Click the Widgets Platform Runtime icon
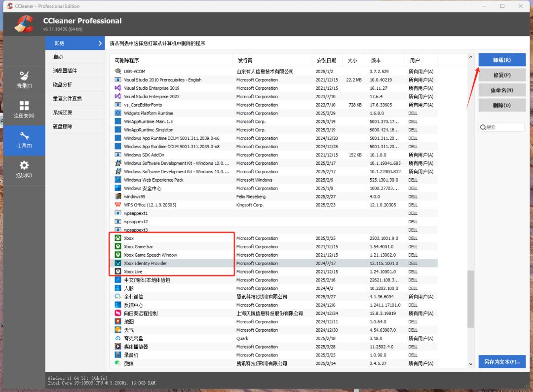The width and height of the screenshot is (533, 392). (x=118, y=113)
